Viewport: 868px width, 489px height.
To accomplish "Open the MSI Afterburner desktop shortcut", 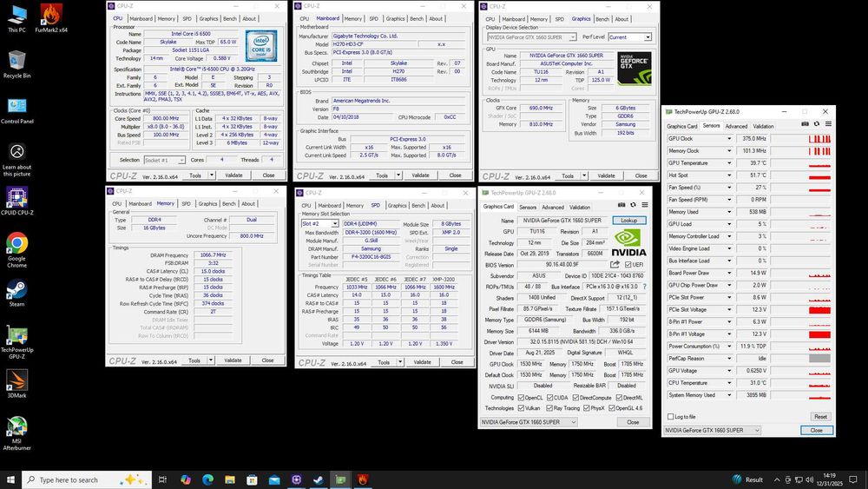I will 16,433.
